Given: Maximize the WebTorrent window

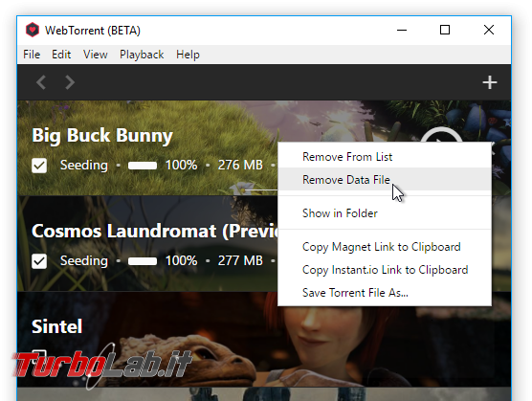Looking at the screenshot, I should 445,31.
